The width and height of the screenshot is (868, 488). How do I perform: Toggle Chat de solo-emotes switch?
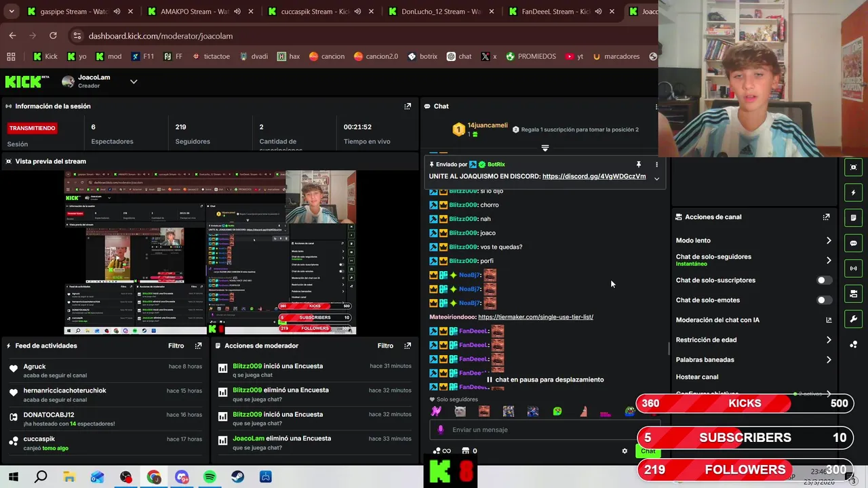coord(824,300)
